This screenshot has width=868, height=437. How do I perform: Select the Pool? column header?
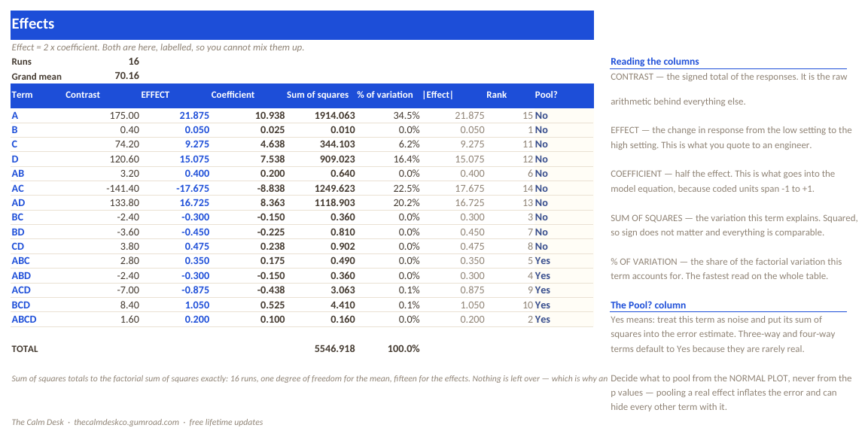(546, 95)
